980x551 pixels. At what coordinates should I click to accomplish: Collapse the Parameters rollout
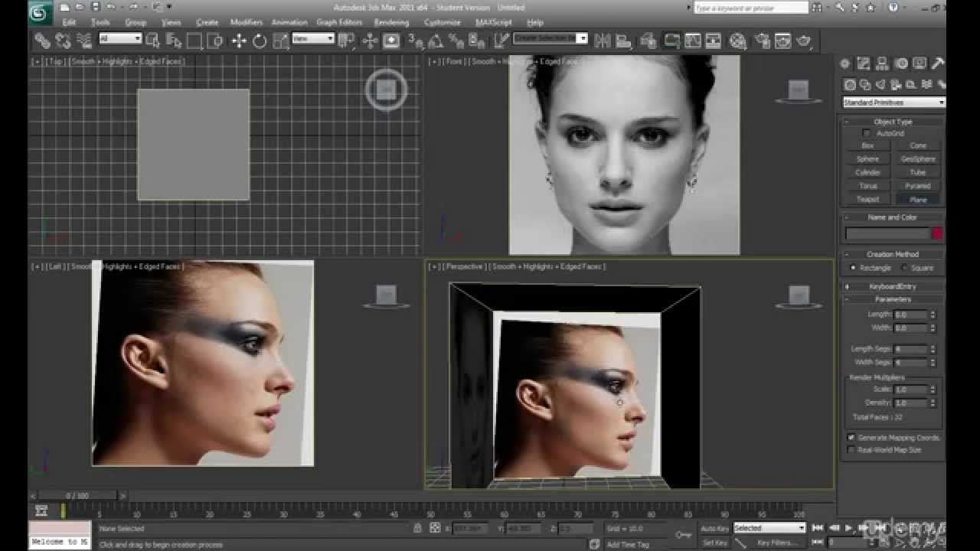click(x=893, y=299)
